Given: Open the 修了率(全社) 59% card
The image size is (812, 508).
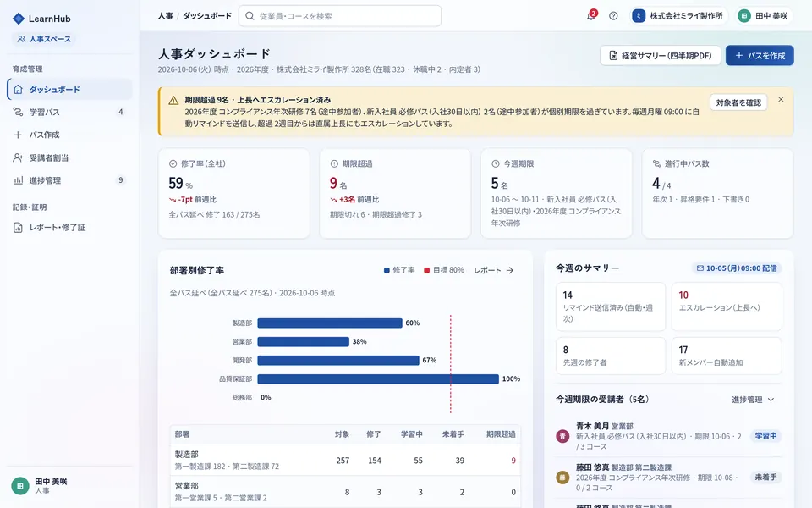Looking at the screenshot, I should point(234,193).
